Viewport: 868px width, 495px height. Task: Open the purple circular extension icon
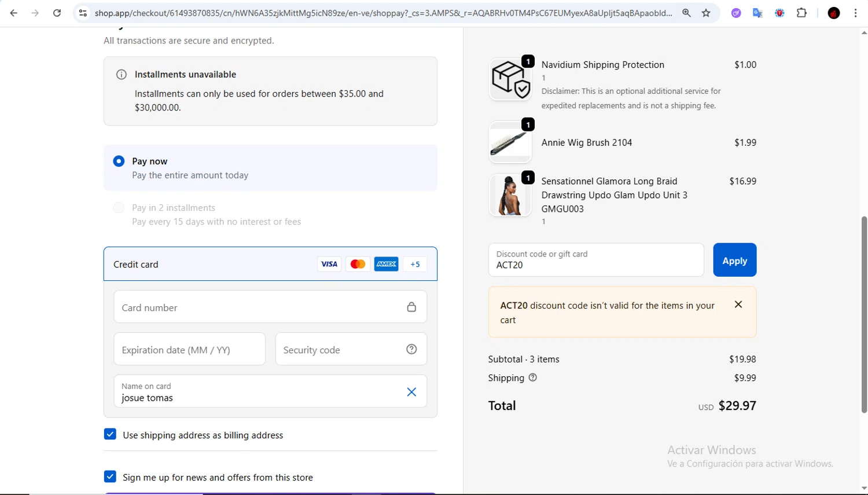pyautogui.click(x=736, y=13)
